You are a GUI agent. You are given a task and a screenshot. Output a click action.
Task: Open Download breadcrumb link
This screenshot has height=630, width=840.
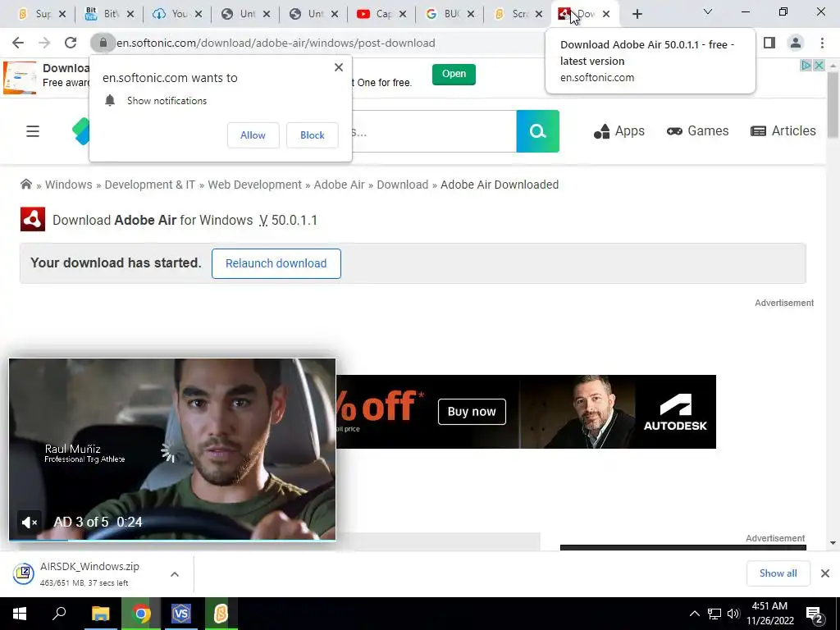403,185
